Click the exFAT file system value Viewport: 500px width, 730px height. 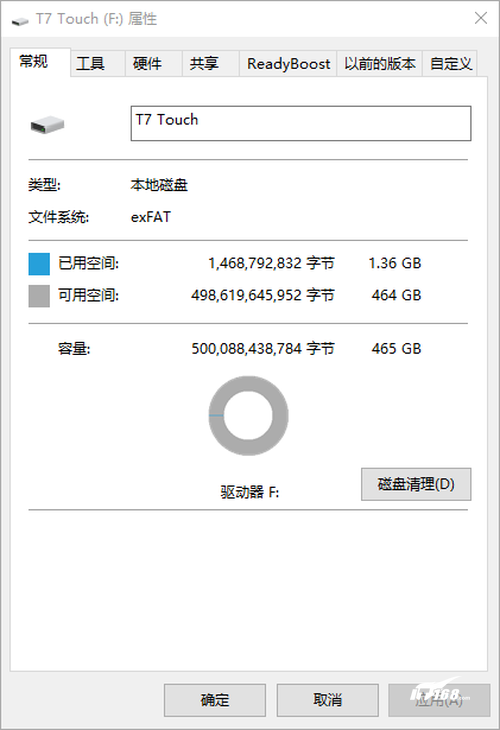pyautogui.click(x=151, y=217)
